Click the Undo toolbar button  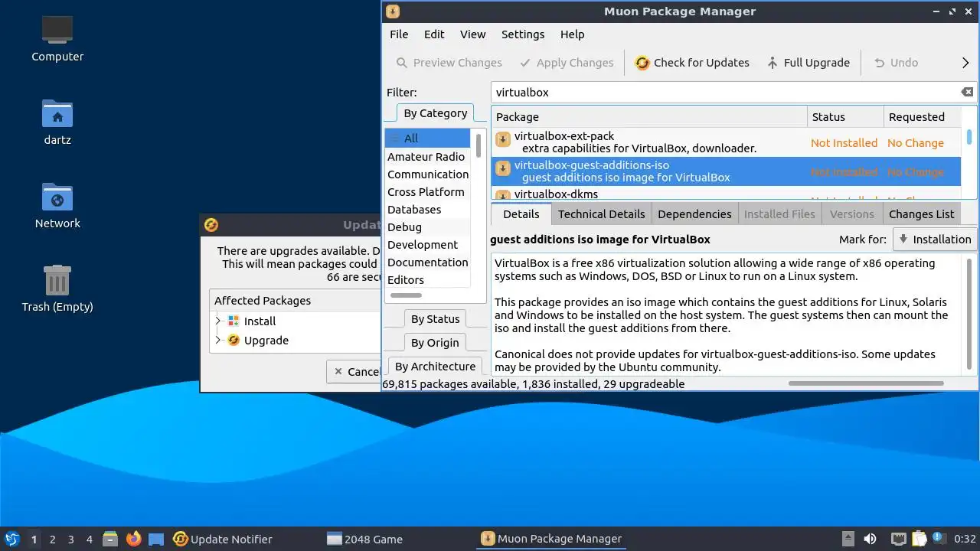pyautogui.click(x=896, y=63)
